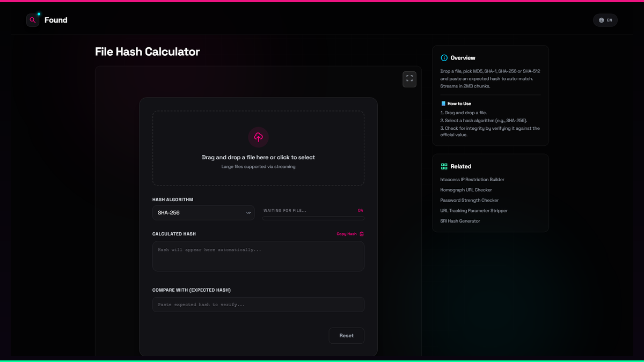Click the Reset button
This screenshot has height=362, width=644.
click(x=347, y=336)
